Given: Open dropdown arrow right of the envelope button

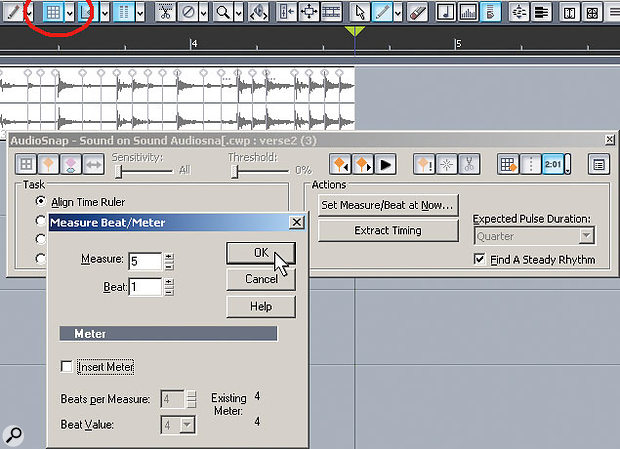Looking at the screenshot, I should point(105,13).
